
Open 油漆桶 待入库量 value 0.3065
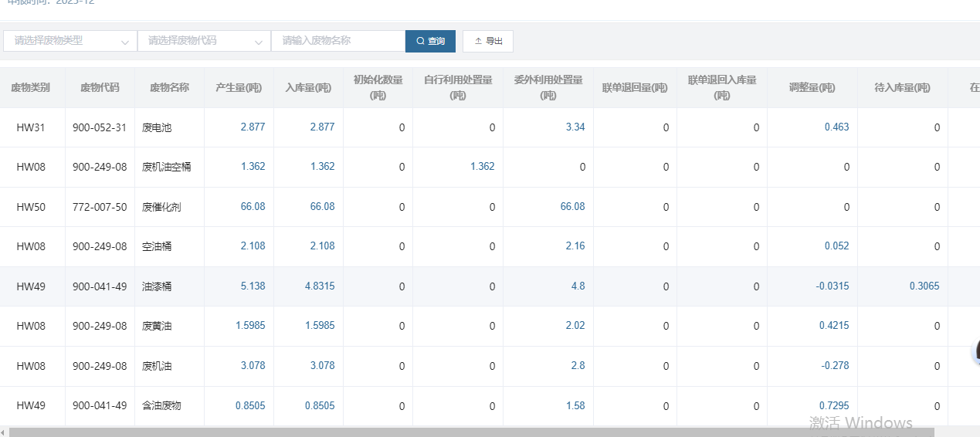(924, 286)
